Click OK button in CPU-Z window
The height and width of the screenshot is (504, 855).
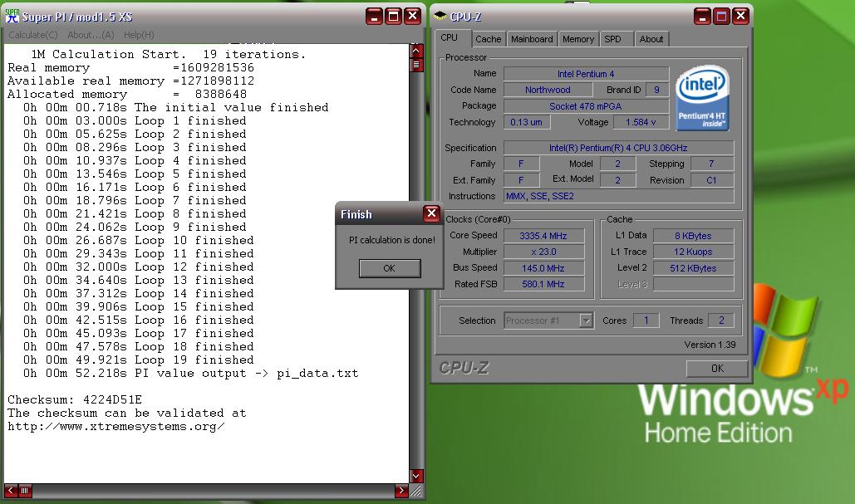(x=717, y=369)
